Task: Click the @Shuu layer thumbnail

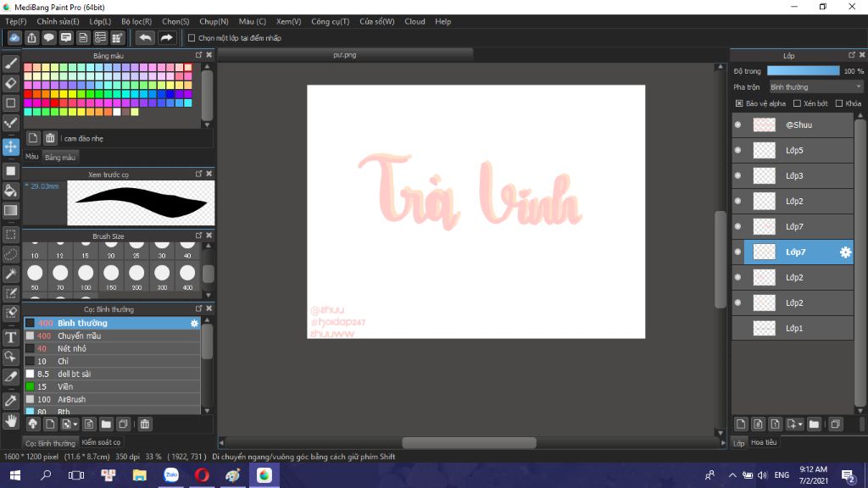Action: point(765,125)
